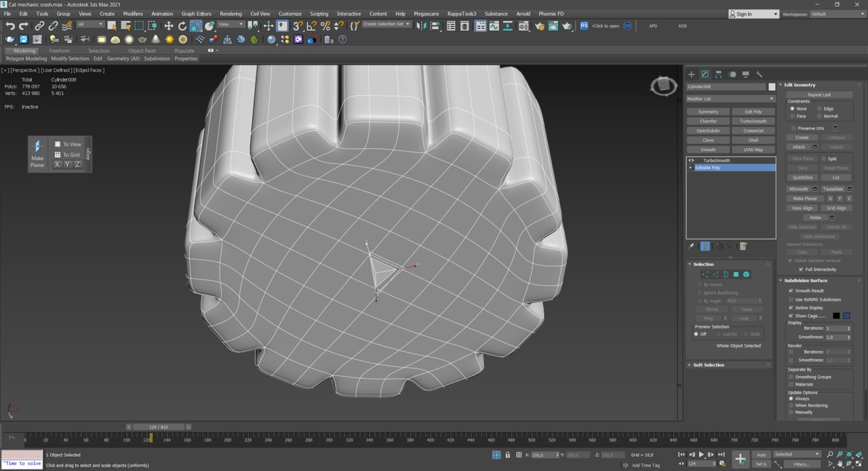Open the Modifier List dropdown
The image size is (868, 471).
730,99
